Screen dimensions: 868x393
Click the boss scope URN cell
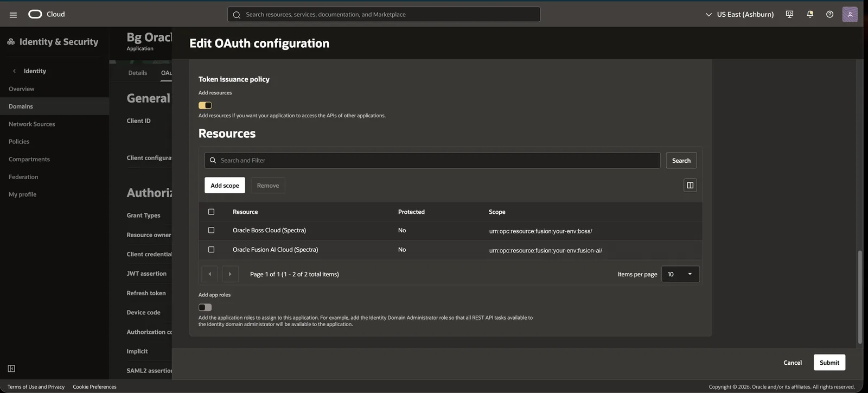pos(540,231)
